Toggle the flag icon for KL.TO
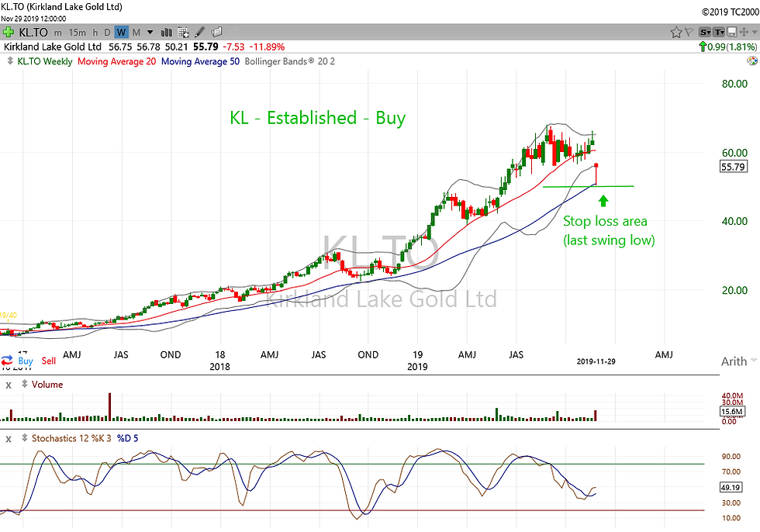Image resolution: width=760 pixels, height=532 pixels. pos(689,33)
